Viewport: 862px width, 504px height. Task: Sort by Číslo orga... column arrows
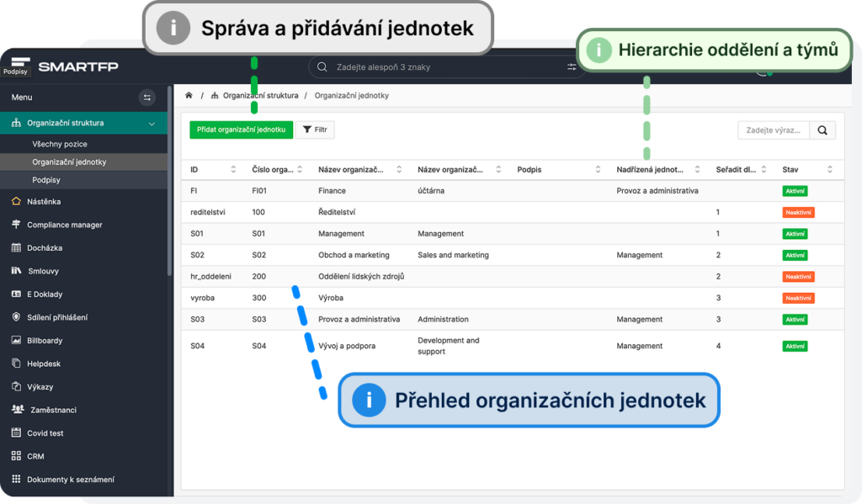tap(300, 169)
